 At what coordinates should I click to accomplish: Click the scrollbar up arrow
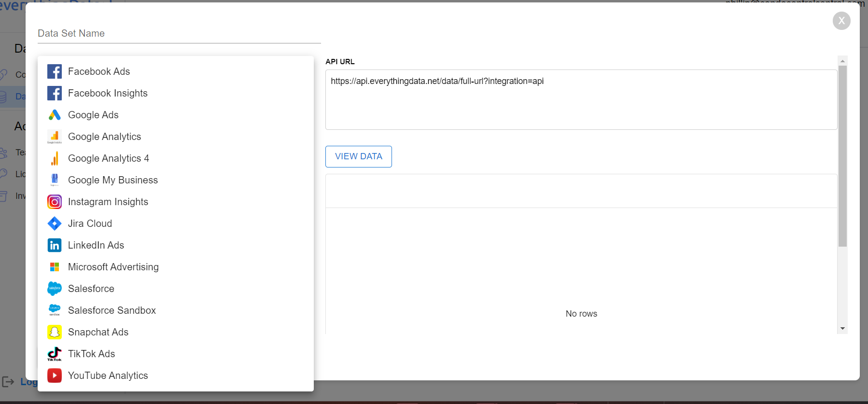842,61
